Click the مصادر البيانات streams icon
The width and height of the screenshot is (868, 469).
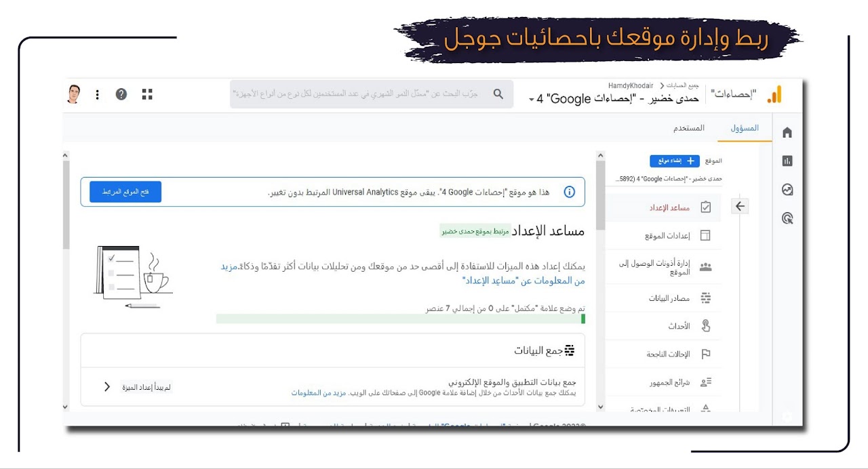click(705, 298)
